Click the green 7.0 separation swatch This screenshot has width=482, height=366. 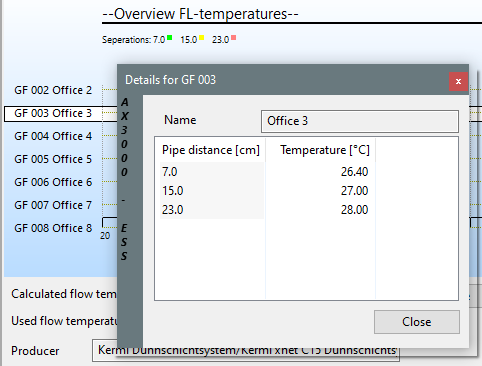(x=170, y=38)
